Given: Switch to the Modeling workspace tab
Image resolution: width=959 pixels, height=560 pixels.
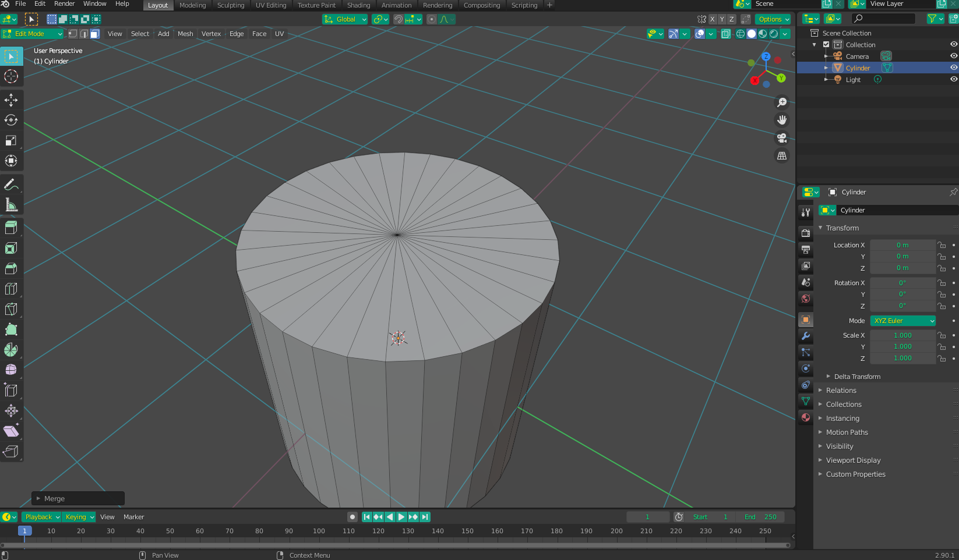Looking at the screenshot, I should click(192, 5).
